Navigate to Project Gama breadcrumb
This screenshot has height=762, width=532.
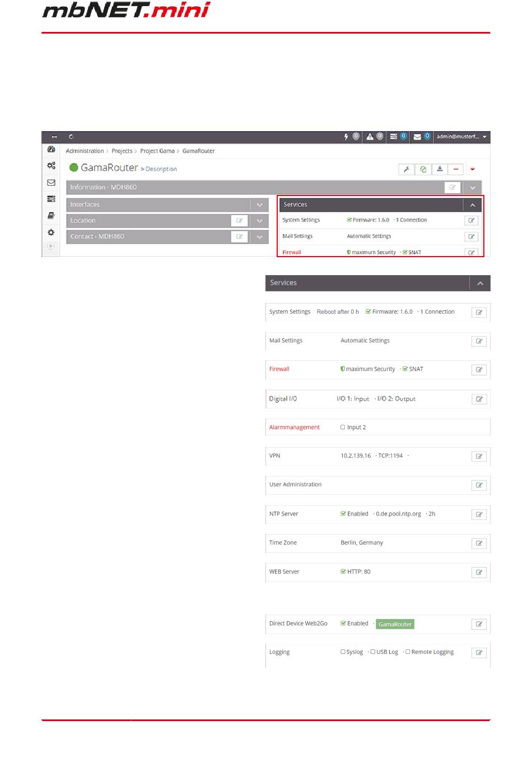tap(157, 151)
